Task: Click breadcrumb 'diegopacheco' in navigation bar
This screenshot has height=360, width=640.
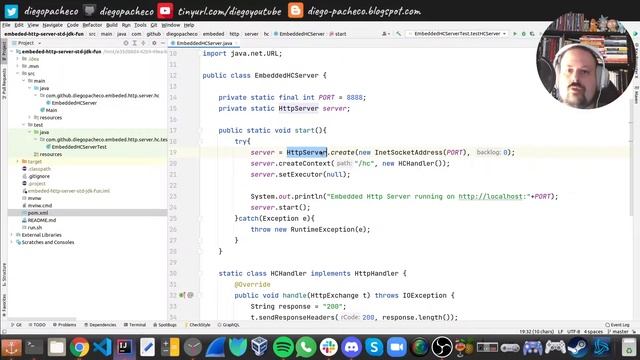Action: click(182, 34)
